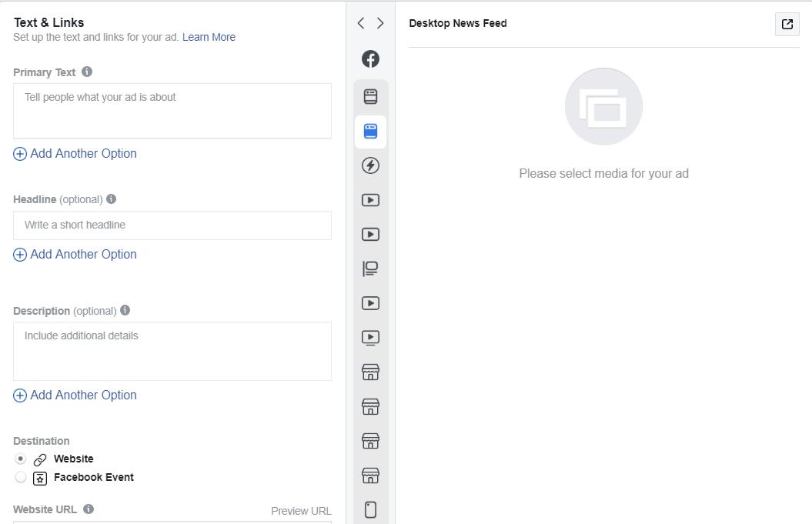Image resolution: width=812 pixels, height=524 pixels.
Task: Open the Instant Articles lightning placement icon
Action: (x=370, y=165)
